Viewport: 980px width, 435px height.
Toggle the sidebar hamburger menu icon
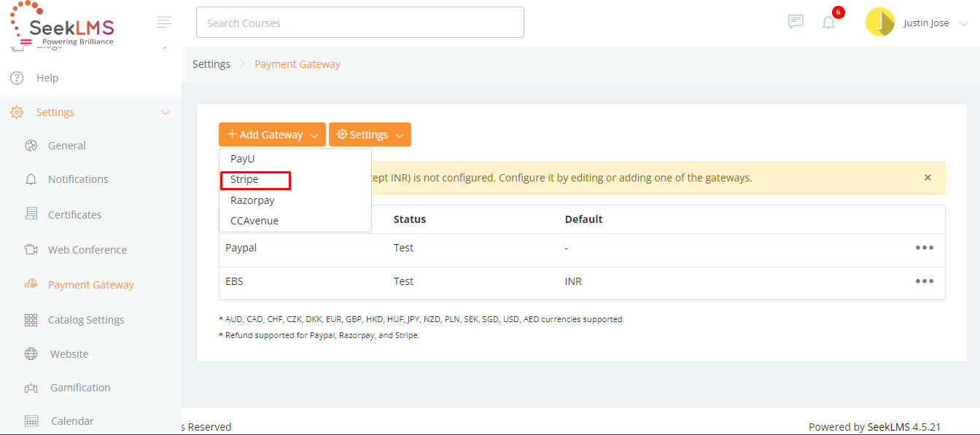[x=165, y=23]
